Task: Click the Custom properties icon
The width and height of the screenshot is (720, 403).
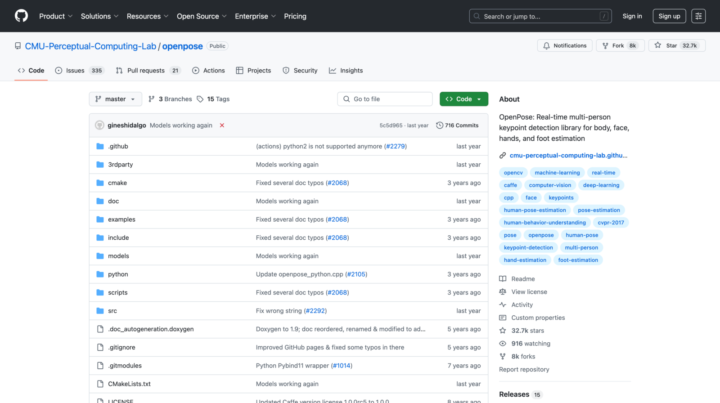Action: click(503, 318)
